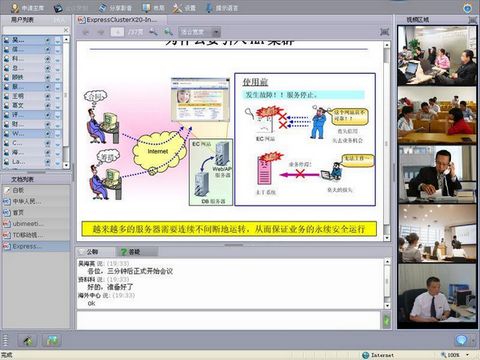Click the green zoom in magnifier icon
Viewport: 480px width, 360px height.
(x=168, y=32)
